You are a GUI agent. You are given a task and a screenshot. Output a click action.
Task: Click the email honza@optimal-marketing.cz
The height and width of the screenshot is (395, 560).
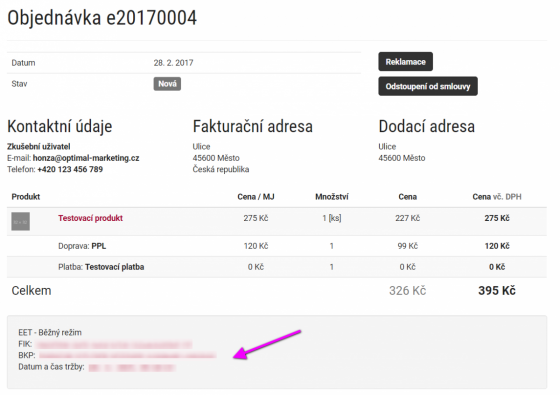pyautogui.click(x=86, y=158)
